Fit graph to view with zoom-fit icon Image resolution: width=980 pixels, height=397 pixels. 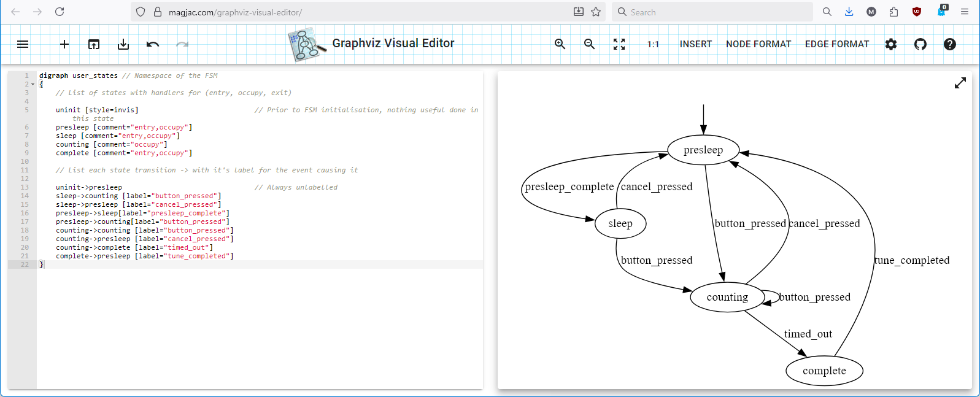point(619,44)
